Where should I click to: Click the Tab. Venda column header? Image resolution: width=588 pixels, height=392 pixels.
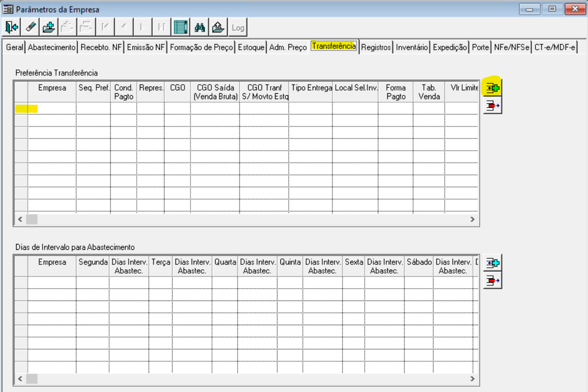(x=429, y=92)
